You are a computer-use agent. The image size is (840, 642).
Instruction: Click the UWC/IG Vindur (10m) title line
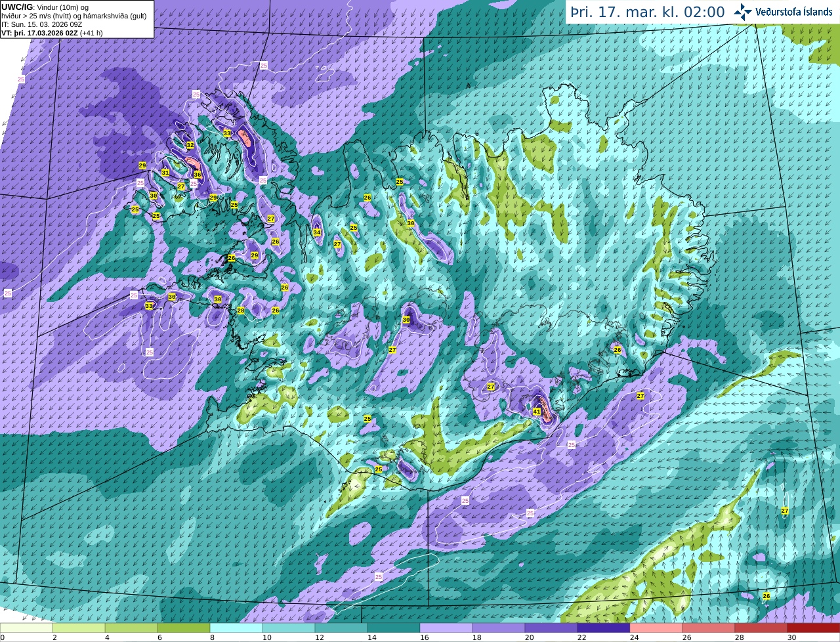click(45, 7)
